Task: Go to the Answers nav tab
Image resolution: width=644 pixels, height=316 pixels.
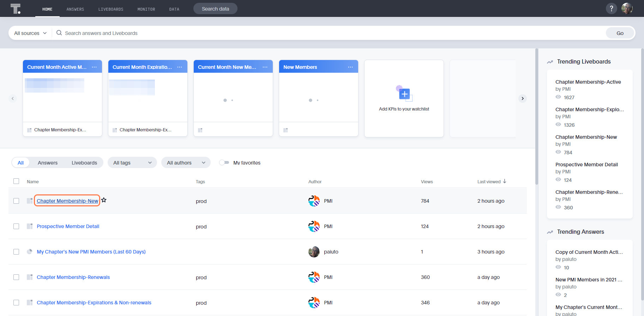Action: (75, 9)
